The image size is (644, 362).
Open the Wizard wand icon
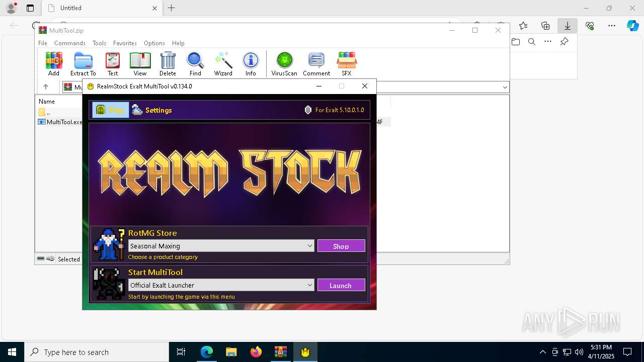click(x=223, y=64)
